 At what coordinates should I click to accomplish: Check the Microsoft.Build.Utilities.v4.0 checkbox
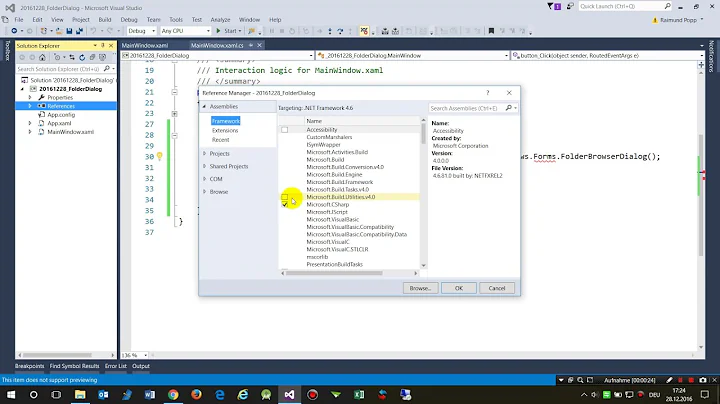[x=285, y=197]
